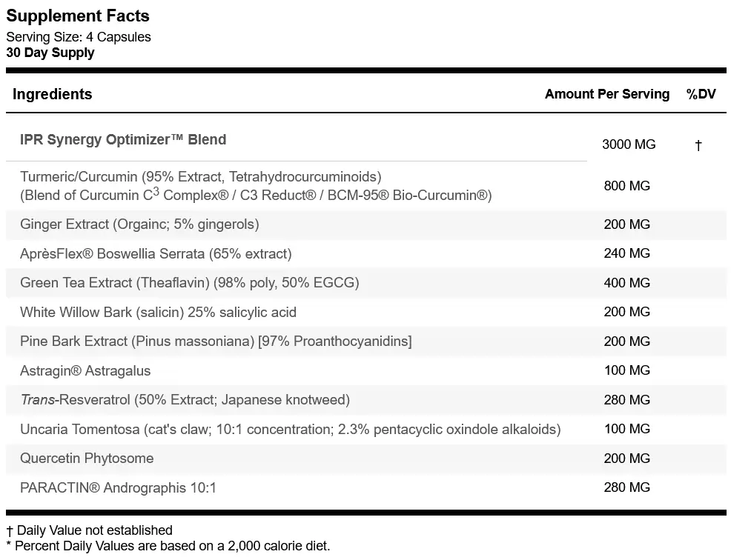Click the 800 MG amount for Turmeric

[626, 186]
